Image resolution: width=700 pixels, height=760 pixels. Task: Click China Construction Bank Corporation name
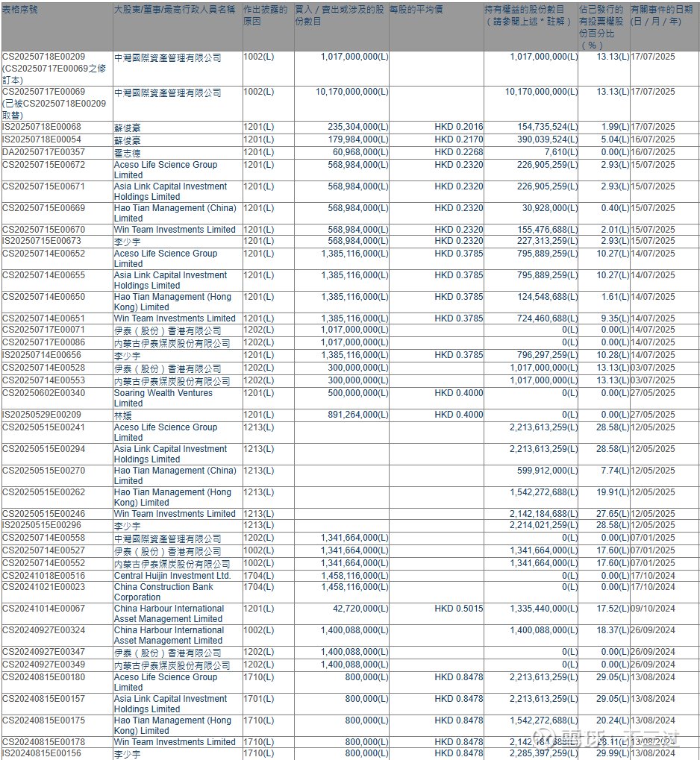(x=163, y=592)
